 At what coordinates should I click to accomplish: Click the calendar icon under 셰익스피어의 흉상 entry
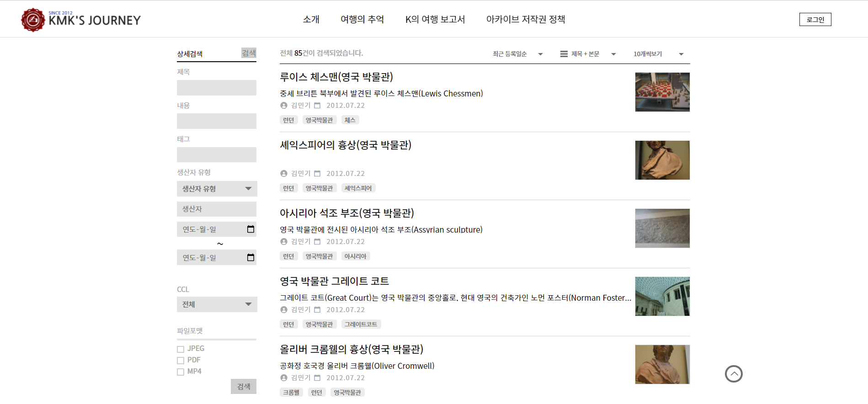(317, 174)
